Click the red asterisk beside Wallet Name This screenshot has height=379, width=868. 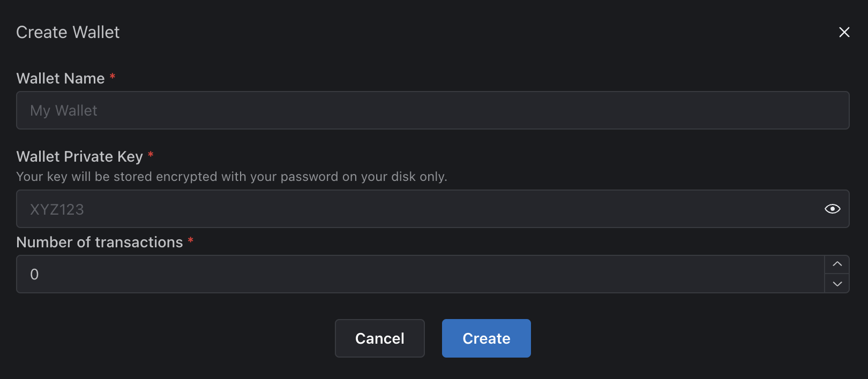pyautogui.click(x=113, y=77)
